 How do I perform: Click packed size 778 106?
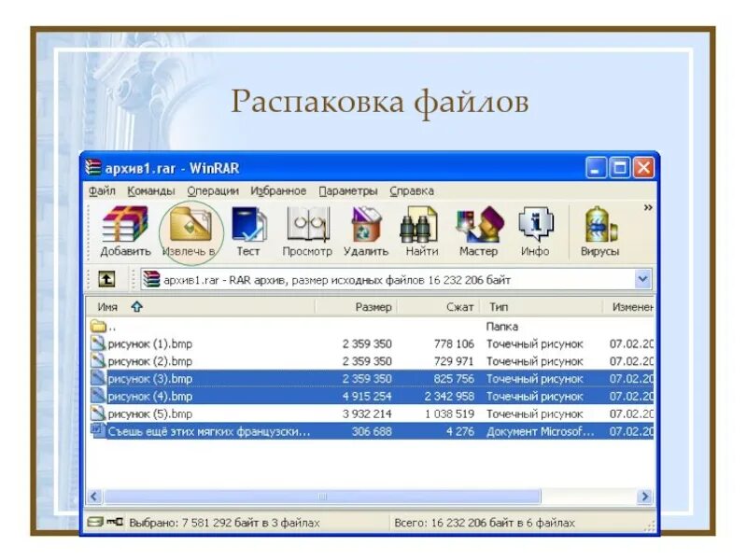click(454, 343)
